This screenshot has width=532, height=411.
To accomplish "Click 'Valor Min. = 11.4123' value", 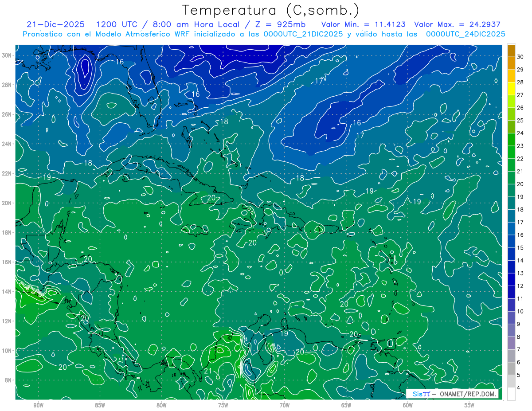I will click(363, 24).
